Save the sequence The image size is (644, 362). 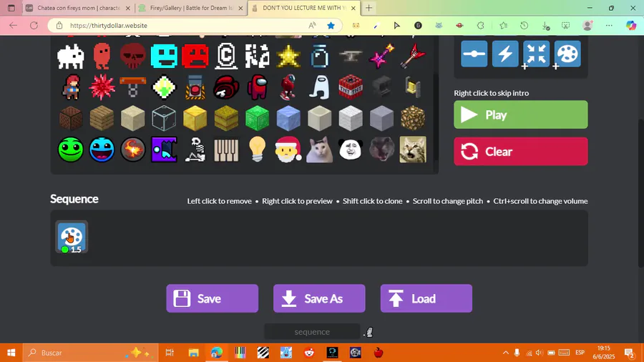(213, 298)
